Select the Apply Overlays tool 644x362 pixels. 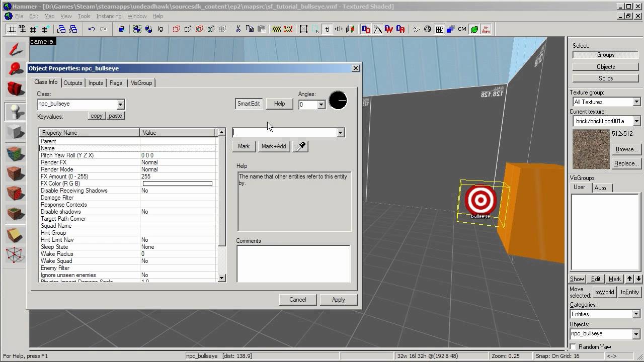point(16,214)
